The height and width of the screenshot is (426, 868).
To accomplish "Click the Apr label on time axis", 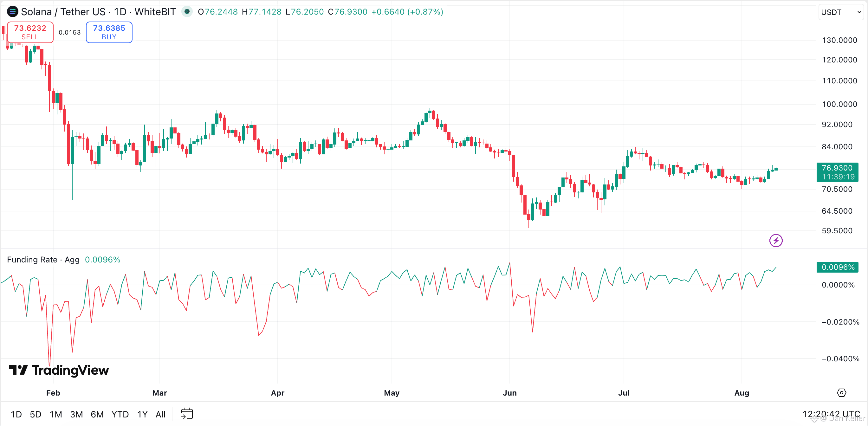I will [278, 393].
